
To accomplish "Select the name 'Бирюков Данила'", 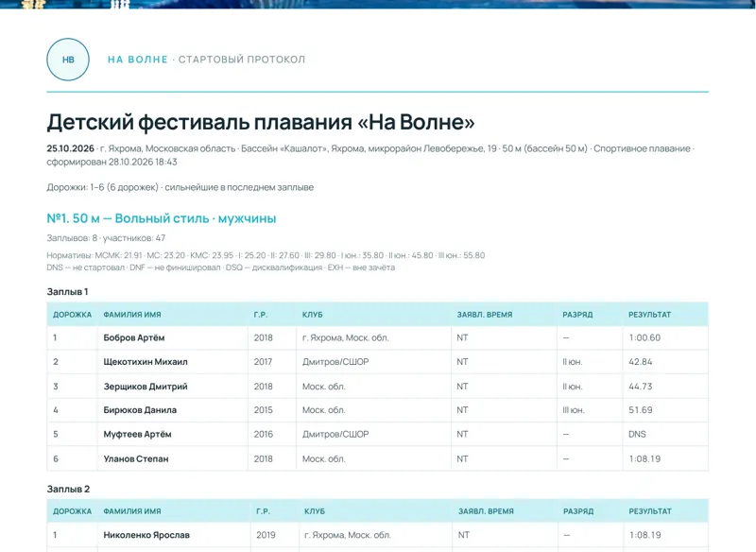I will [x=140, y=410].
